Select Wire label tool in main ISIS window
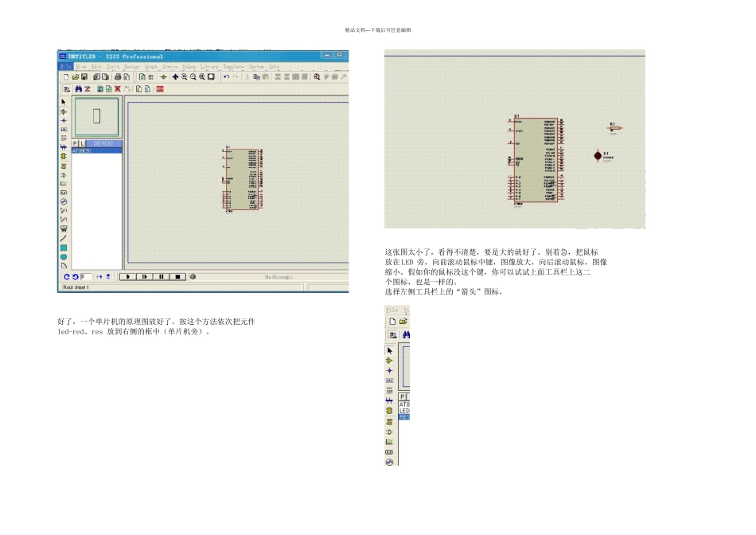 click(x=64, y=129)
